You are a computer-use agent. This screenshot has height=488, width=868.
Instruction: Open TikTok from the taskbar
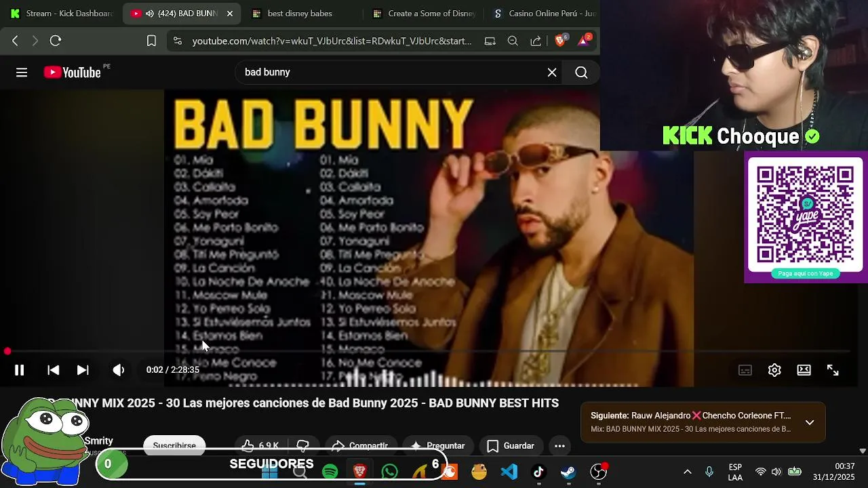538,471
